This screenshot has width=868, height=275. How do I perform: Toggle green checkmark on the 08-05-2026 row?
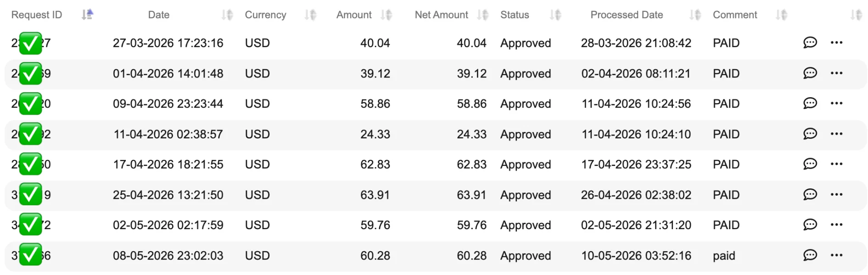point(30,255)
